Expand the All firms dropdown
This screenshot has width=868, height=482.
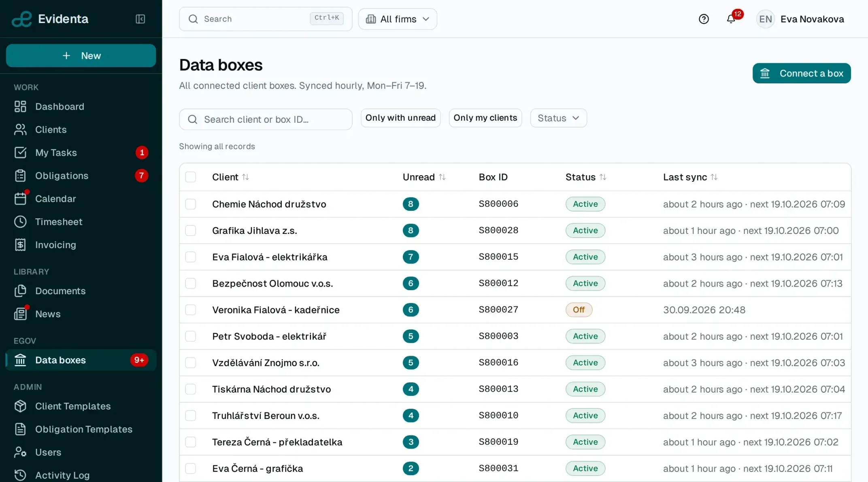click(397, 19)
